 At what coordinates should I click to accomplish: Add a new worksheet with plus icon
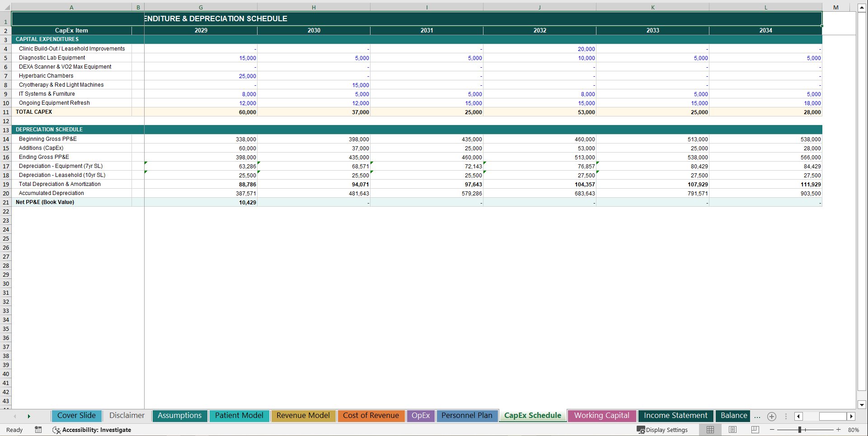[771, 416]
